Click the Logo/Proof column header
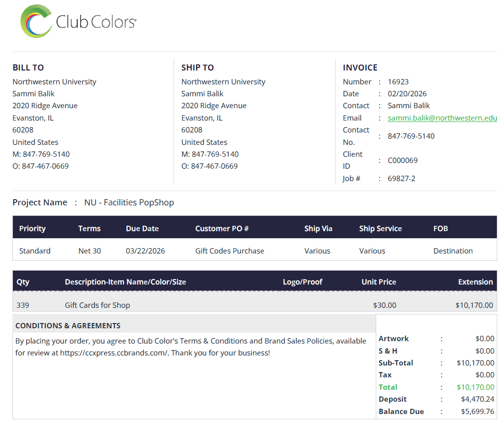The image size is (504, 425). tap(302, 282)
